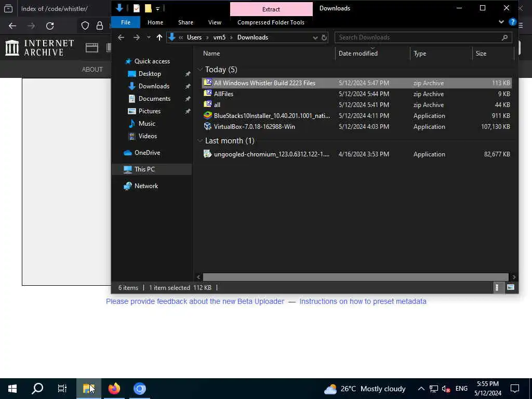This screenshot has width=532, height=399.
Task: Open the address bar history dropdown
Action: pos(315,37)
